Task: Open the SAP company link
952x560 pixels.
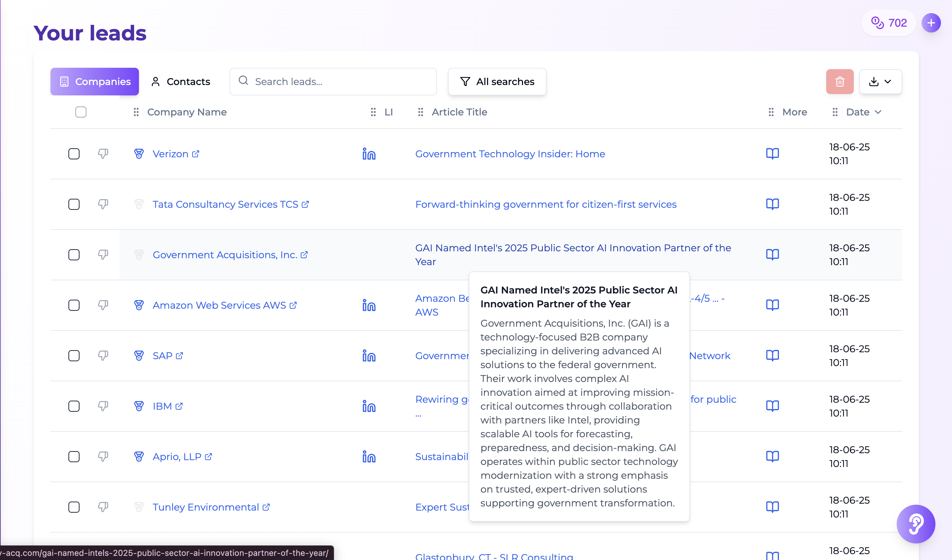Action: pos(168,356)
